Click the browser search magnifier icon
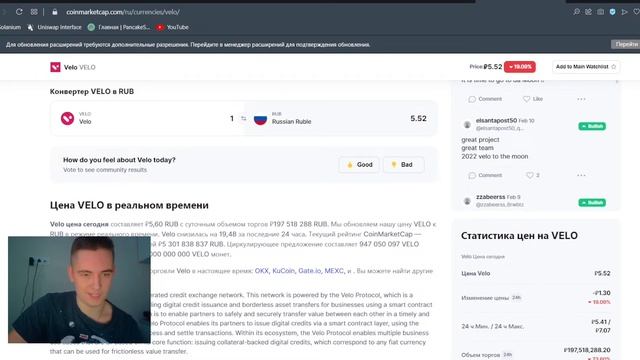 click(576, 12)
